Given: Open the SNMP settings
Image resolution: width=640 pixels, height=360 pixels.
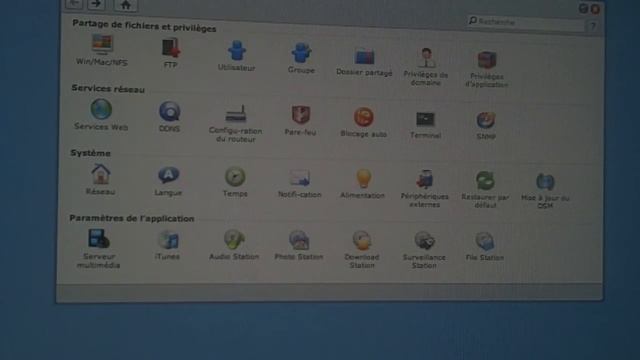Looking at the screenshot, I should pos(486,125).
